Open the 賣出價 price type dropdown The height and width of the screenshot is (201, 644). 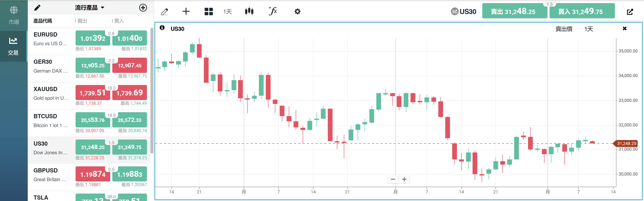tap(564, 29)
